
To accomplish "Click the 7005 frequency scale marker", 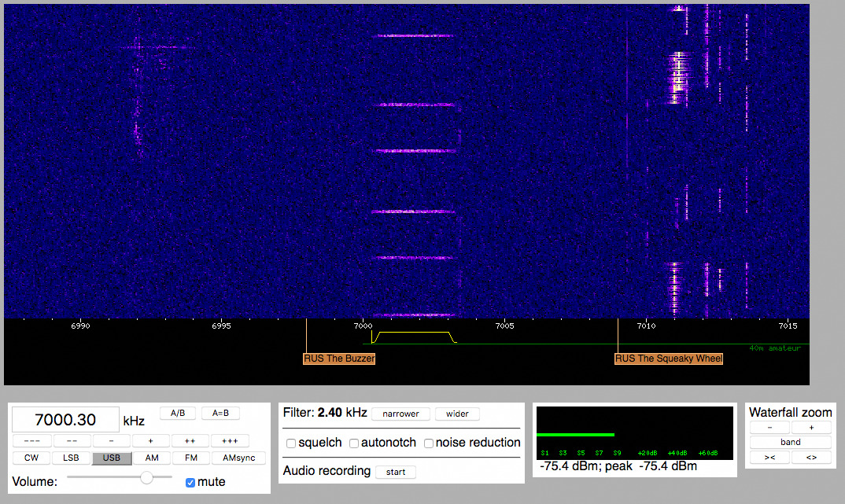I will (505, 326).
